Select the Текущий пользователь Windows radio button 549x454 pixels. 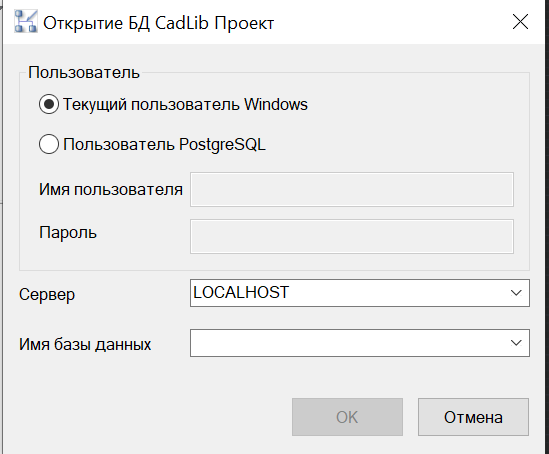(x=49, y=104)
